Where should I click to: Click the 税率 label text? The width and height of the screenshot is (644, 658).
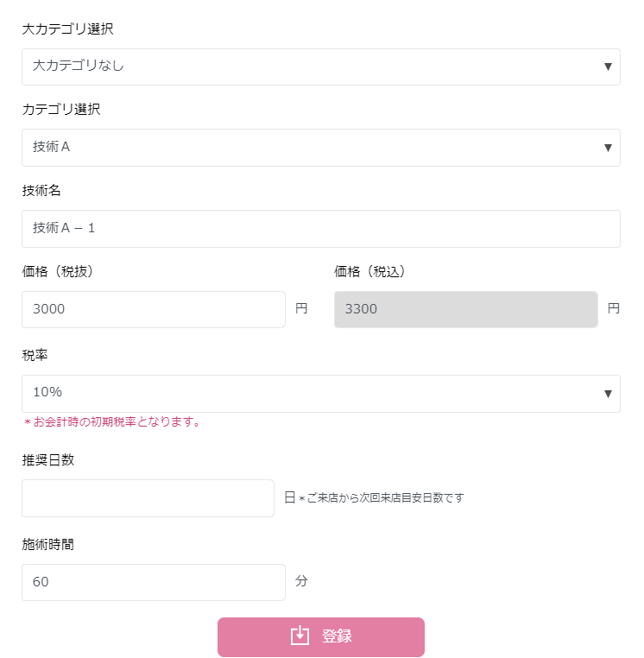[35, 356]
